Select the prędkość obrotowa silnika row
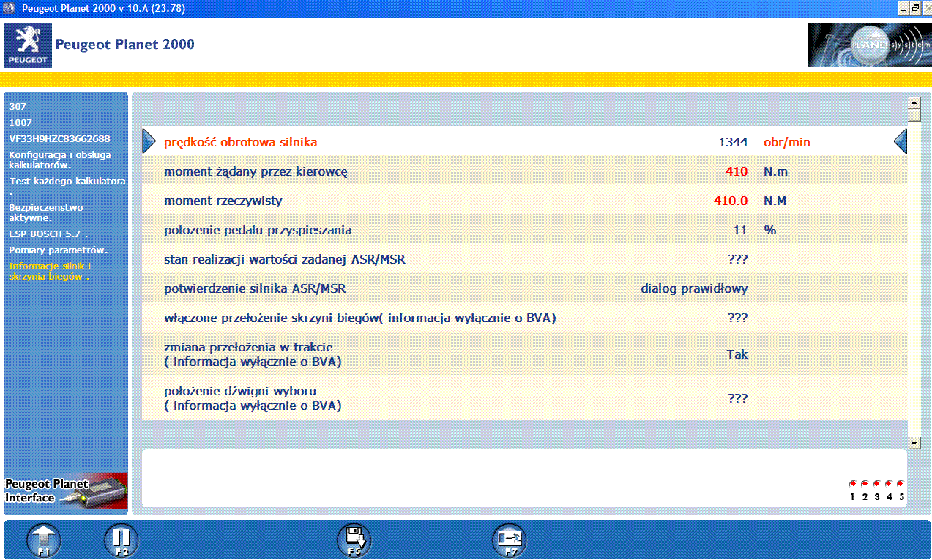Screen dimensions: 932x560 coord(524,142)
